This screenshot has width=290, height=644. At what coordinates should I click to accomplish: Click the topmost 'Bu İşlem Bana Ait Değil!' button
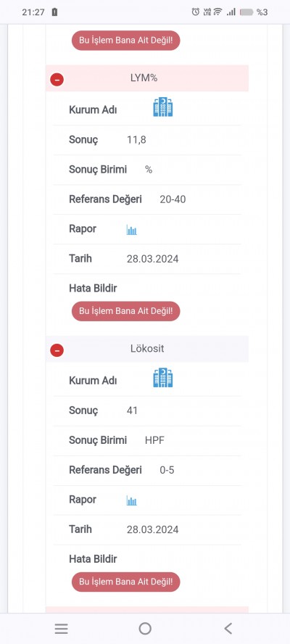pyautogui.click(x=125, y=41)
